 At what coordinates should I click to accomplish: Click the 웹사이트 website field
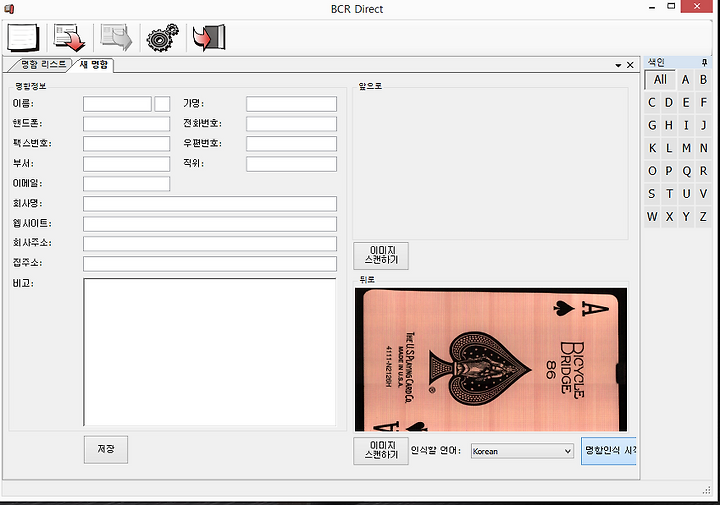tap(210, 224)
